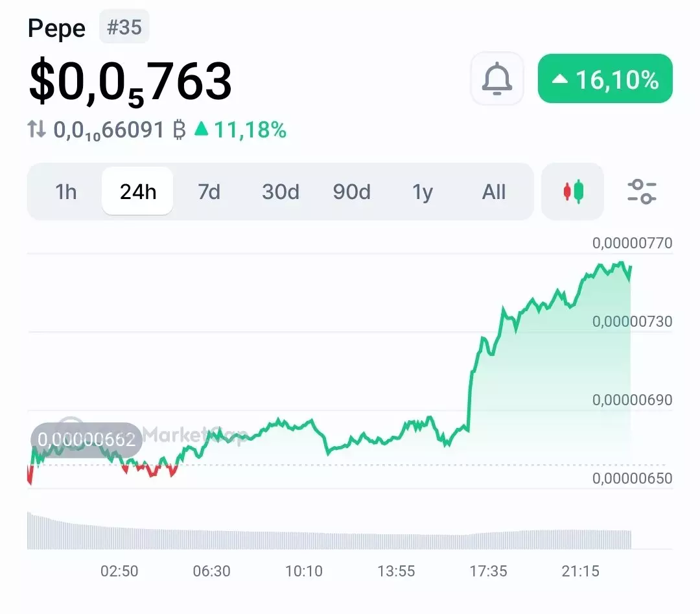Tap the BTC price swap arrows icon
700x614 pixels.
coord(37,130)
